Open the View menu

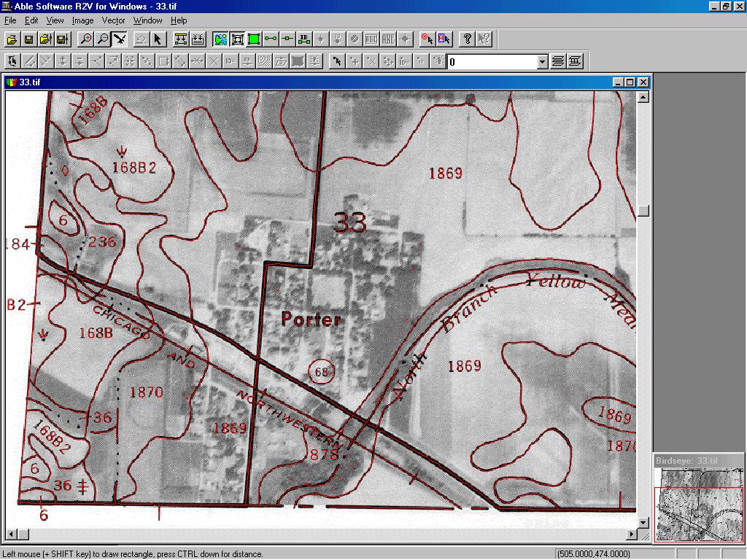coord(55,20)
